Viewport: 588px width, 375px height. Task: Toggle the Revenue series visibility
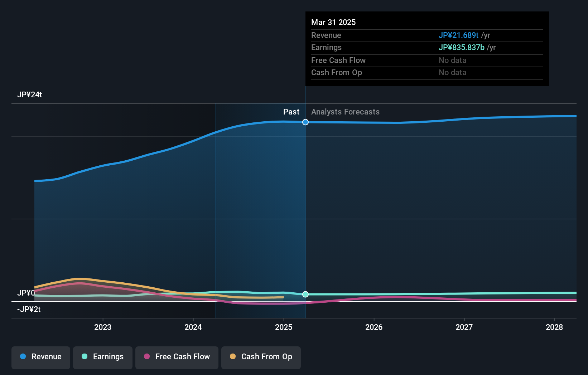click(x=40, y=357)
